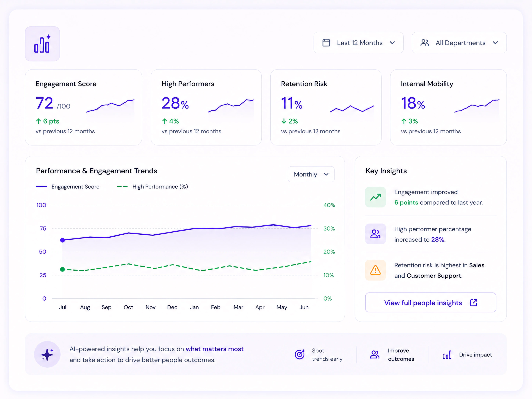532x399 pixels.
Task: Open the All Departments filter dropdown
Action: 459,43
